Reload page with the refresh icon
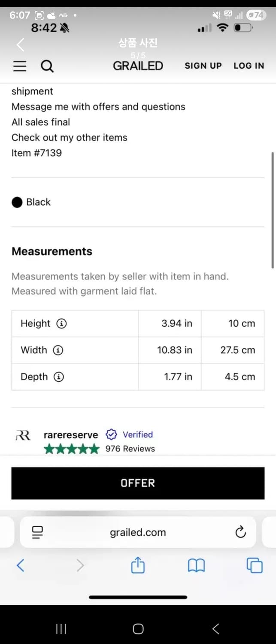276x644 pixels. point(240,532)
